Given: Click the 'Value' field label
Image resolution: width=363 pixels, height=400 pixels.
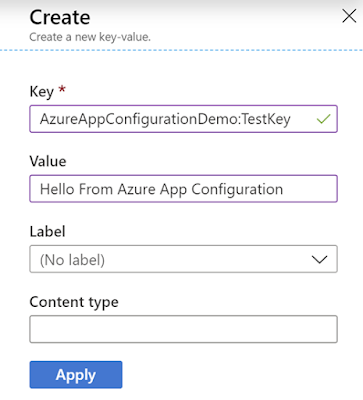Looking at the screenshot, I should [48, 161].
